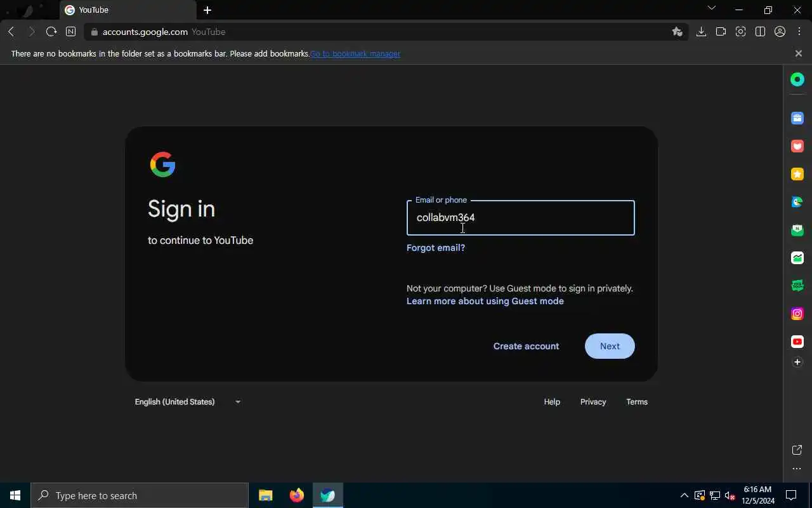Viewport: 812px width, 508px height.
Task: Open the red Pocket sidebar panel
Action: pos(797,146)
